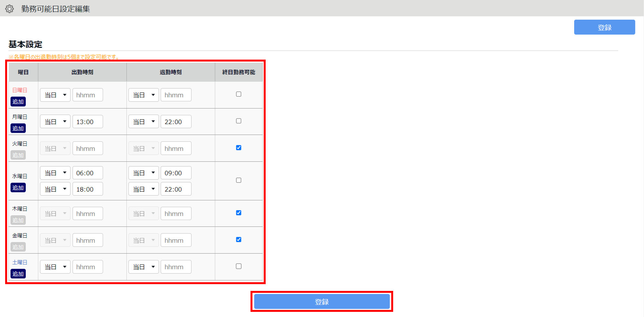
Task: Open 水曜日 18:00 出勤 day dropdown
Action: [x=55, y=189]
